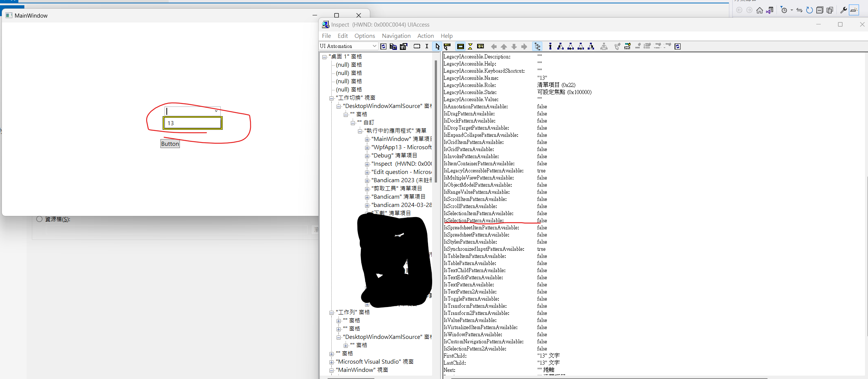Click the list item showing 13 in MainWindow
Viewport: 868px width, 379px height.
click(193, 123)
